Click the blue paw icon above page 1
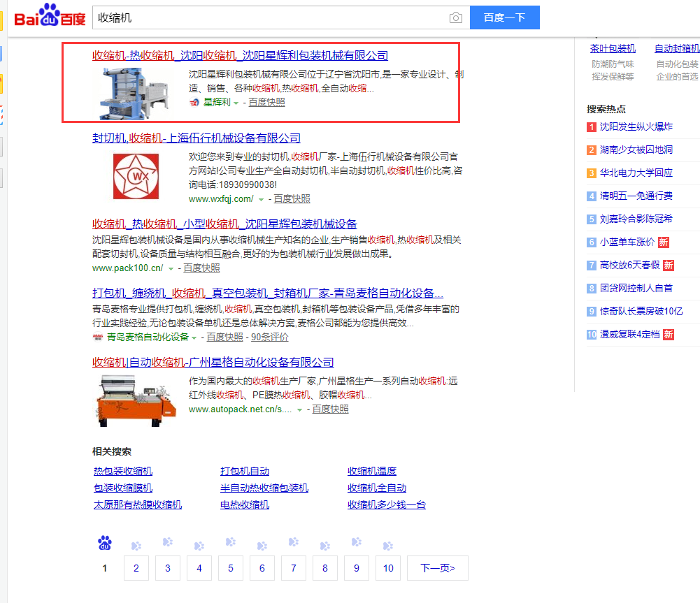The height and width of the screenshot is (603, 700). tap(105, 542)
